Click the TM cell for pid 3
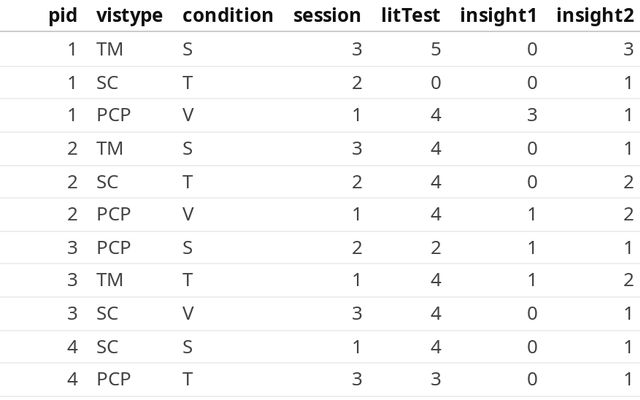 110,280
